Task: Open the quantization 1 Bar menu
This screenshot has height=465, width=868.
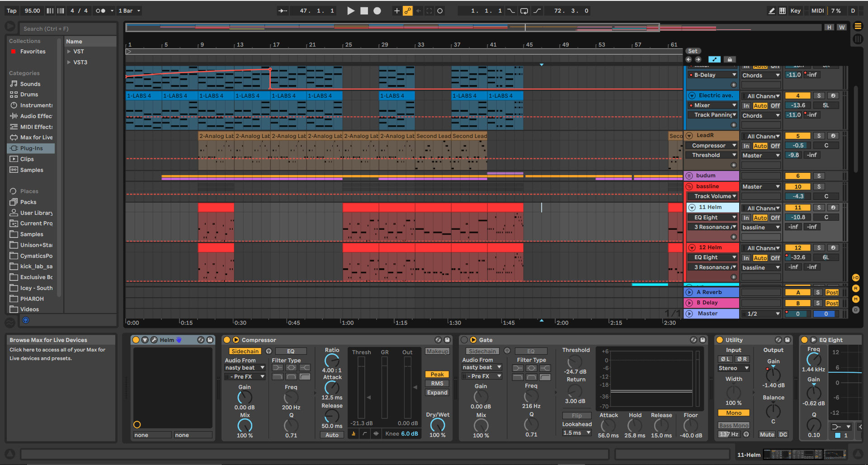Action: tap(129, 11)
